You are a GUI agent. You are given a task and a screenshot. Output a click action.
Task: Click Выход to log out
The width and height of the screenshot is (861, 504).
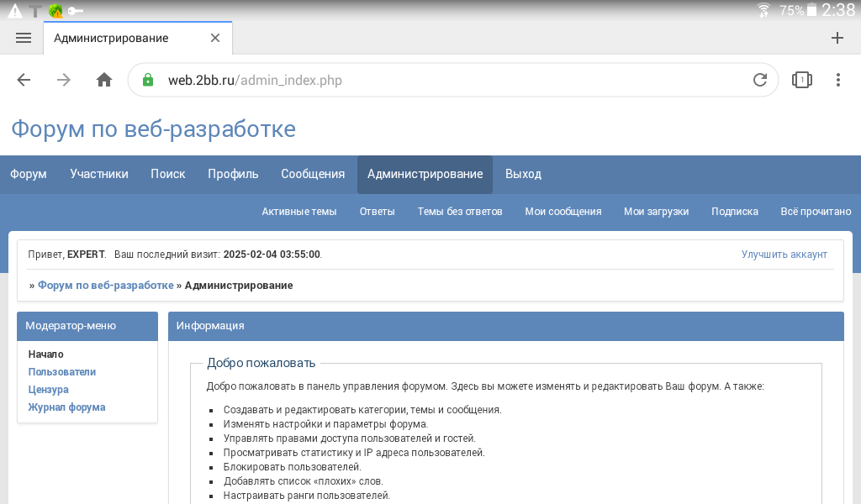pos(523,174)
